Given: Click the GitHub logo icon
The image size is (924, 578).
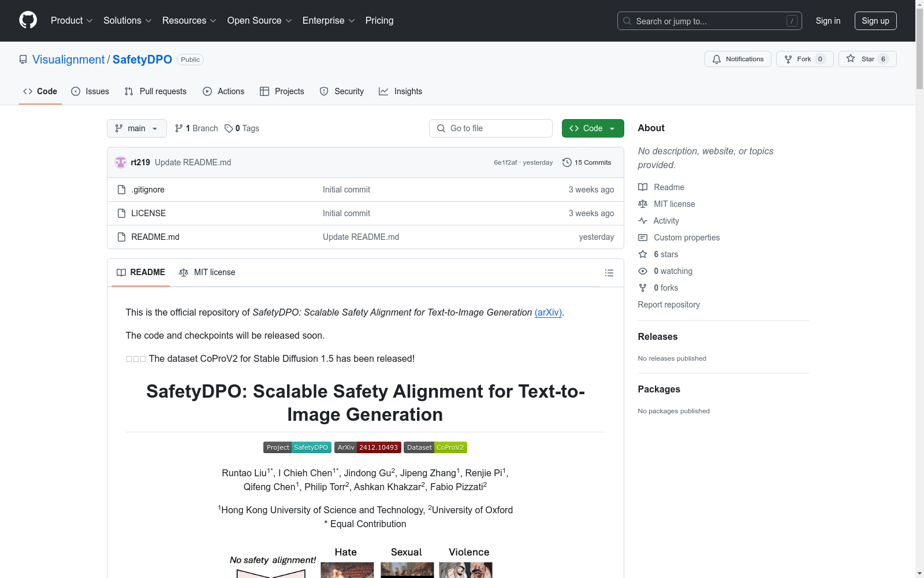Looking at the screenshot, I should [28, 20].
